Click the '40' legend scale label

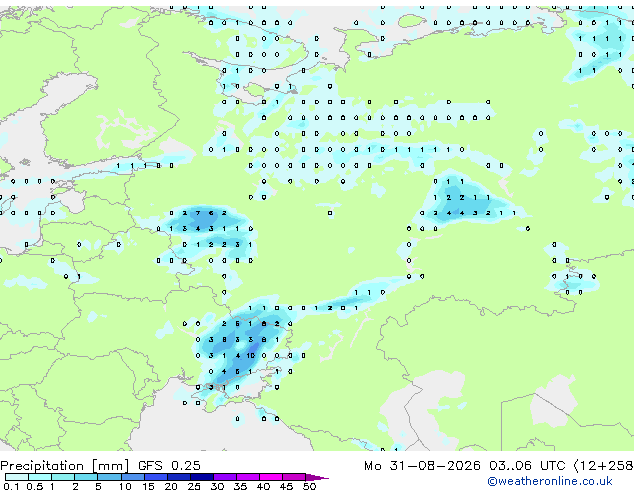click(263, 486)
